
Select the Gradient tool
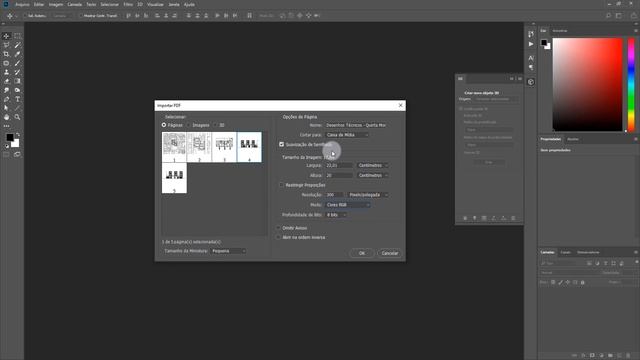tap(18, 81)
